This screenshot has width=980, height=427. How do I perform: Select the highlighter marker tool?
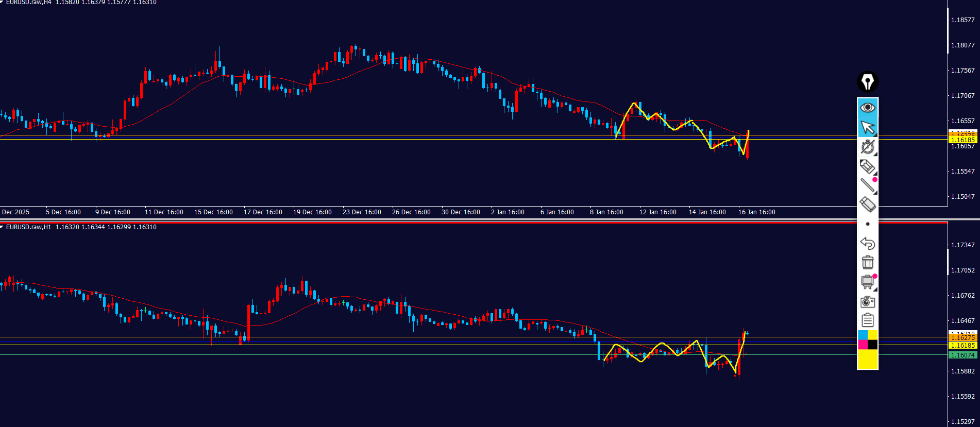(868, 166)
